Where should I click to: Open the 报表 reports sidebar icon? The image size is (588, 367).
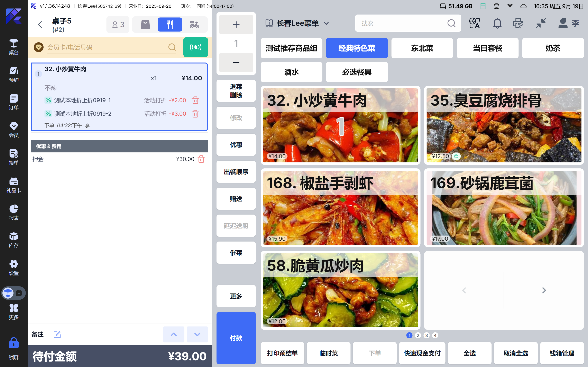13,212
